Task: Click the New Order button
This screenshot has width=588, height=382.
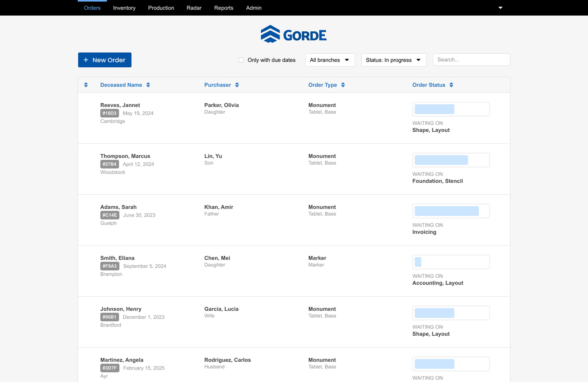Action: (105, 60)
